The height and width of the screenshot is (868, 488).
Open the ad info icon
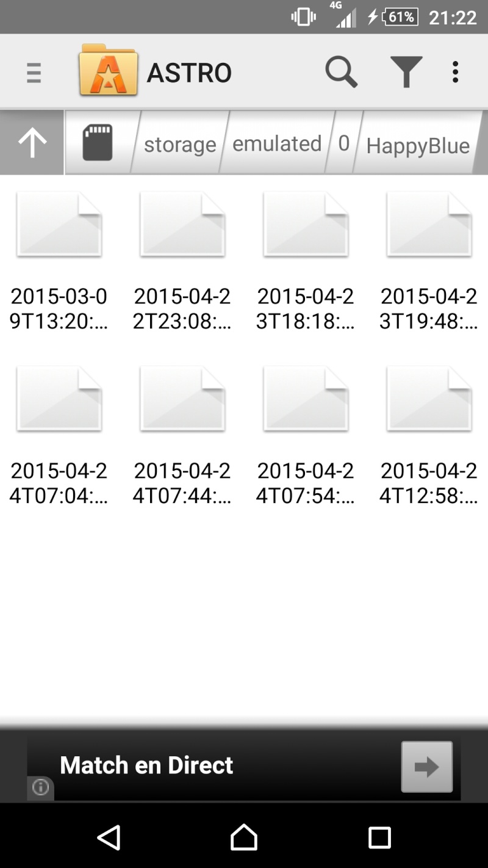coord(40,787)
